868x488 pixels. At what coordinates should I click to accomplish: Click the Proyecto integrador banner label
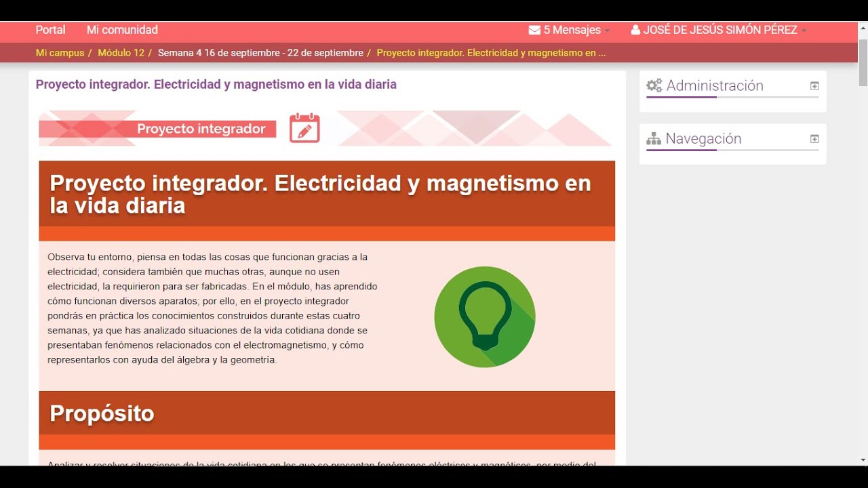click(x=201, y=129)
